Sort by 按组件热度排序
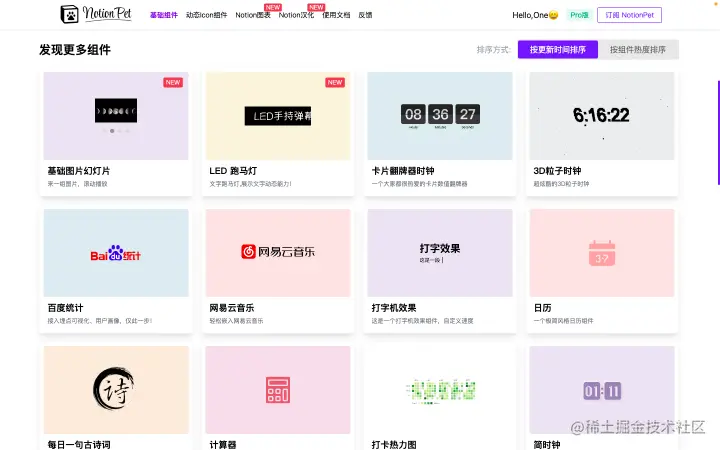Screen dimensions: 720x450 point(638,50)
